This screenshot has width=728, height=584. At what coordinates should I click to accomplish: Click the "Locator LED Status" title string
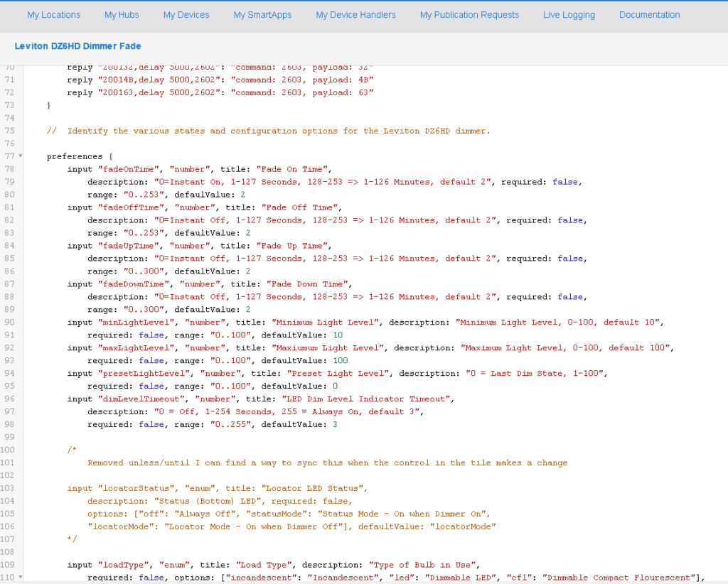[313, 488]
